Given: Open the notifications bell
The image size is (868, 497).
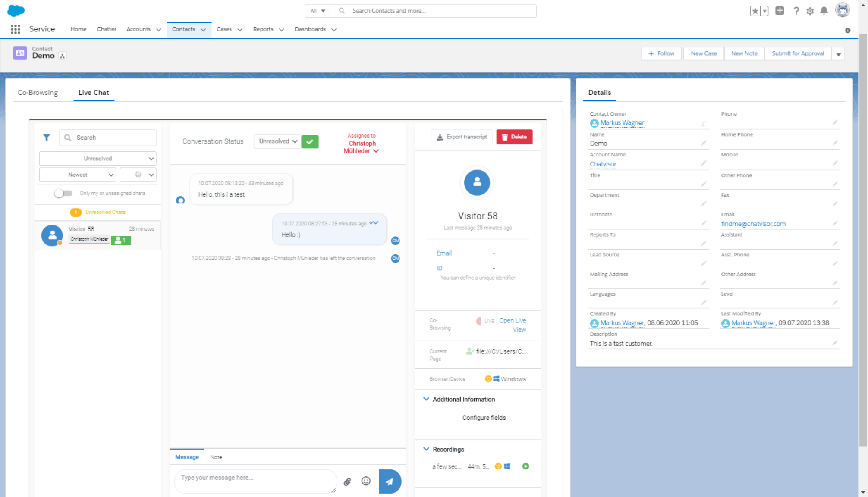Looking at the screenshot, I should point(824,11).
